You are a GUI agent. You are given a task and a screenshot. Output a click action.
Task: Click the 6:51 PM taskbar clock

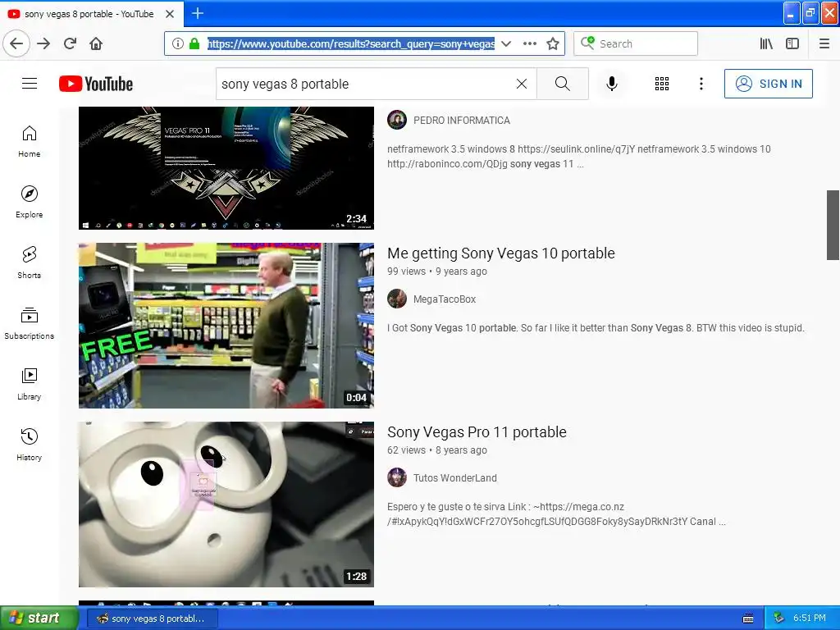click(x=810, y=619)
